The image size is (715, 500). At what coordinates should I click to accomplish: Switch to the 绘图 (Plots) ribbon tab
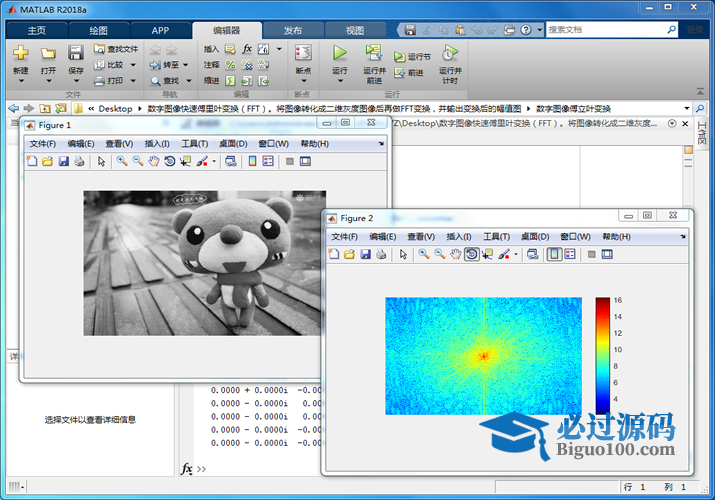tap(99, 30)
